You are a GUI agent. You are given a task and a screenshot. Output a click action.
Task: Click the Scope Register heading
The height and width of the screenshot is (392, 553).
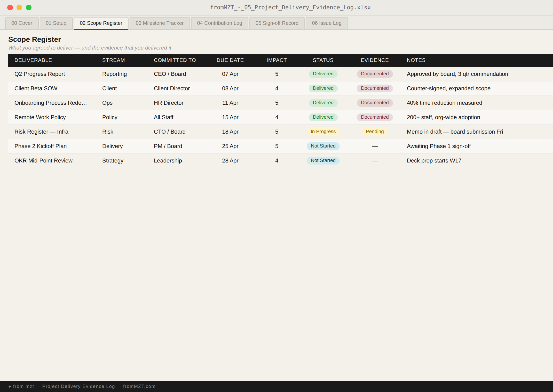(35, 39)
